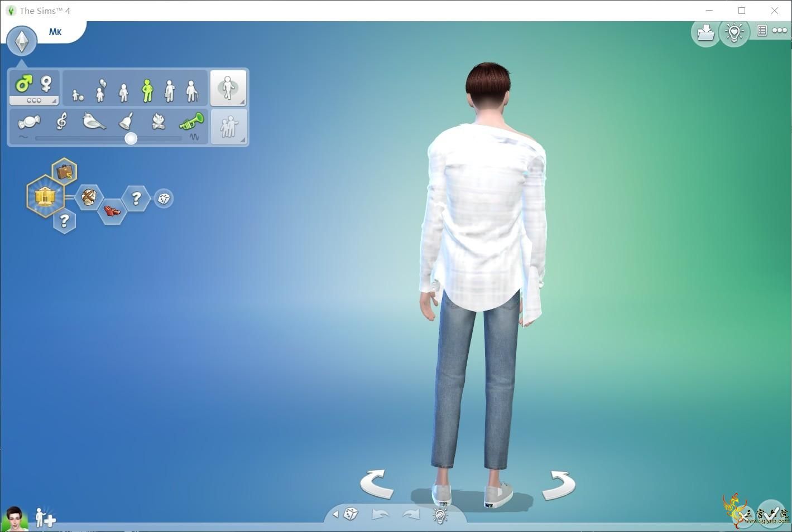Open the three-dots options menu
792x532 pixels.
(780, 31)
